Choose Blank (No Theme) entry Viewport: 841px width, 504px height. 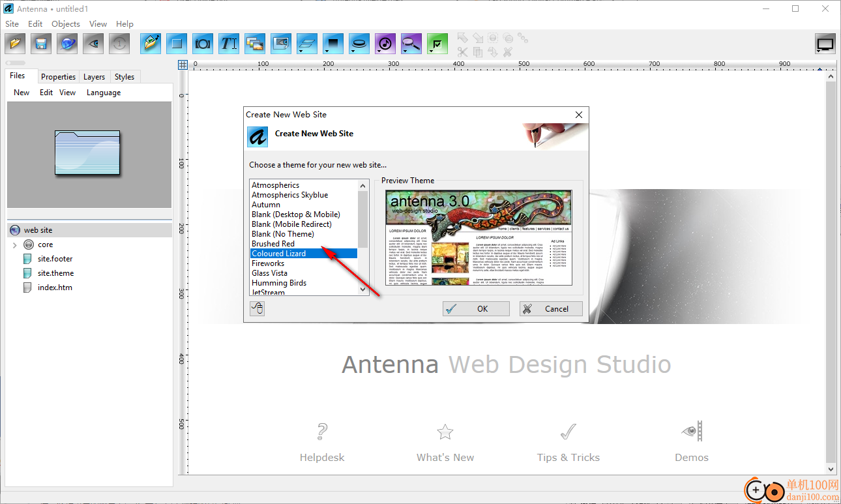coord(304,234)
